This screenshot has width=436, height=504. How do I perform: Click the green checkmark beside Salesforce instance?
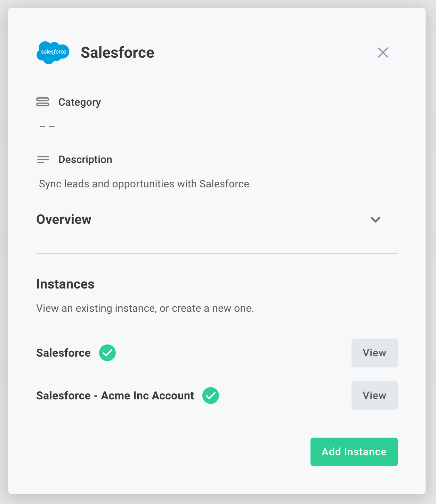(107, 353)
